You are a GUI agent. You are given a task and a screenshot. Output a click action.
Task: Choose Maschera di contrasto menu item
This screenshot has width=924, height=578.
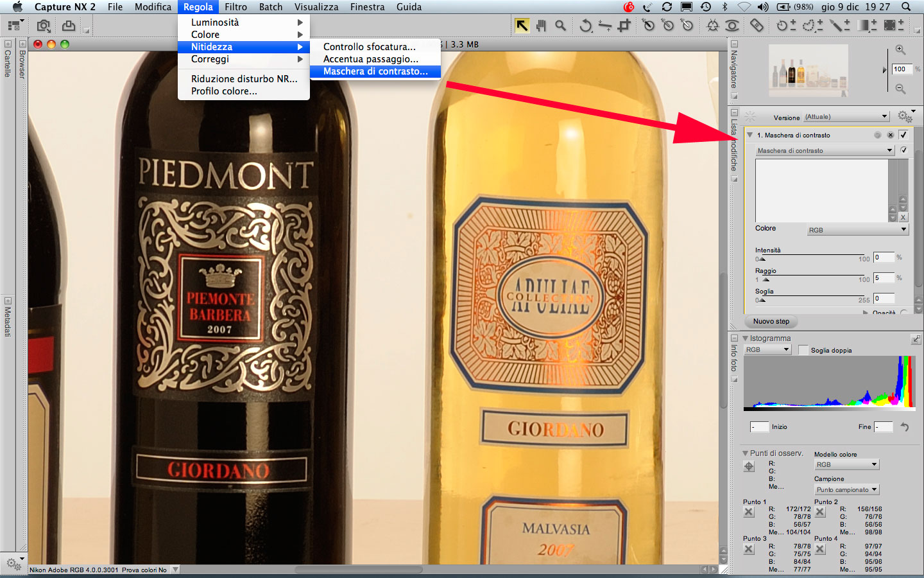(x=375, y=71)
